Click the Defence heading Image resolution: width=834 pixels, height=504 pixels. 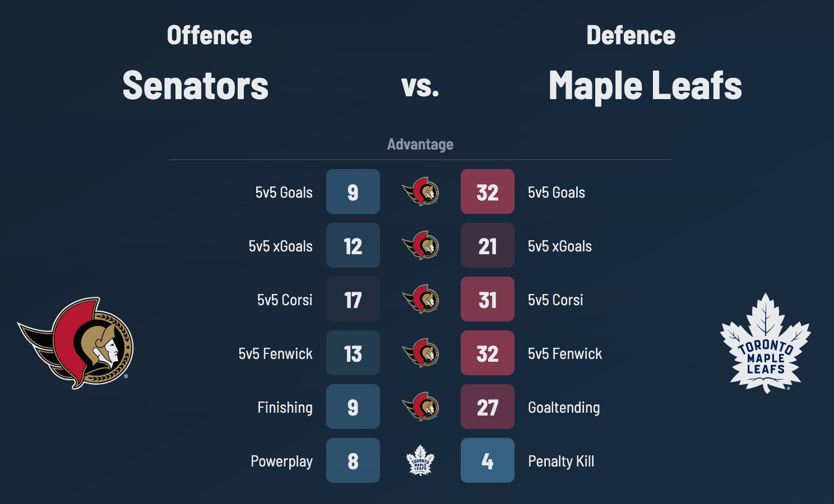pos(631,35)
